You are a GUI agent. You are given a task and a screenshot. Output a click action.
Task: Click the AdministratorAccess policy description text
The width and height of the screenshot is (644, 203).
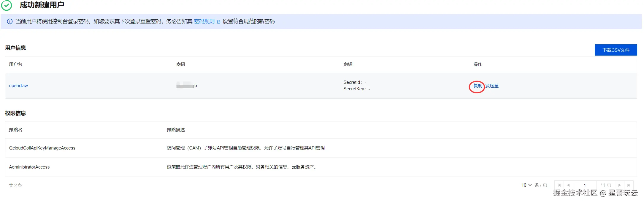242,167
